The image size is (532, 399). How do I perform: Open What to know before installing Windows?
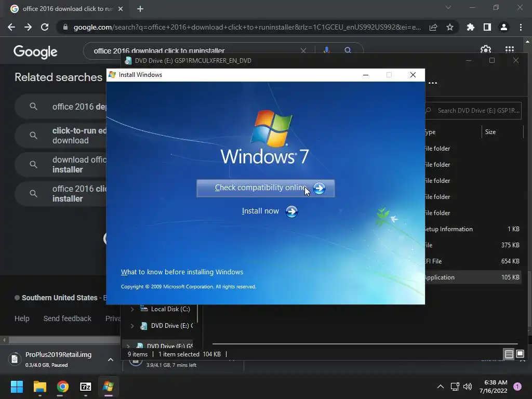coord(182,272)
